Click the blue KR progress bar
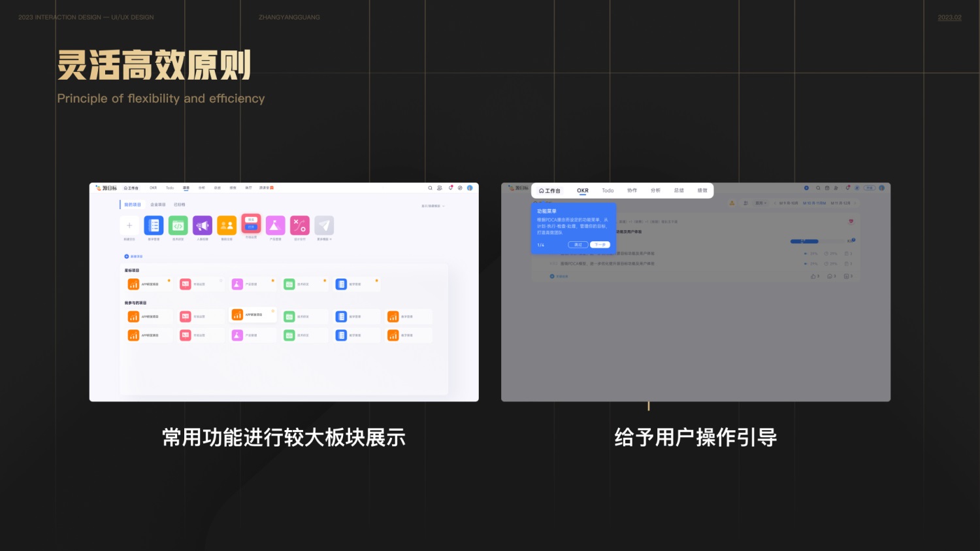Viewport: 980px width, 551px height. (x=804, y=241)
